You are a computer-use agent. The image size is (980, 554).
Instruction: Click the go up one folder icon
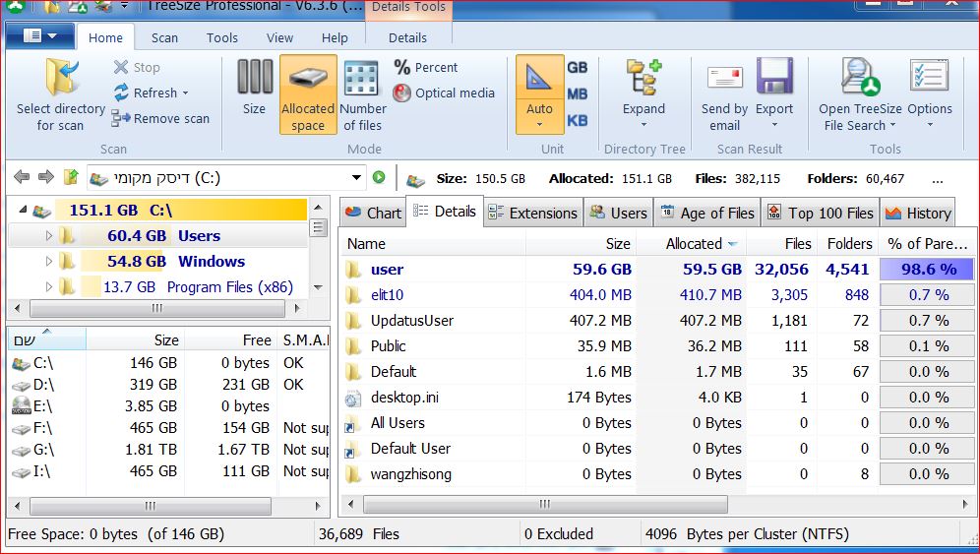(71, 177)
